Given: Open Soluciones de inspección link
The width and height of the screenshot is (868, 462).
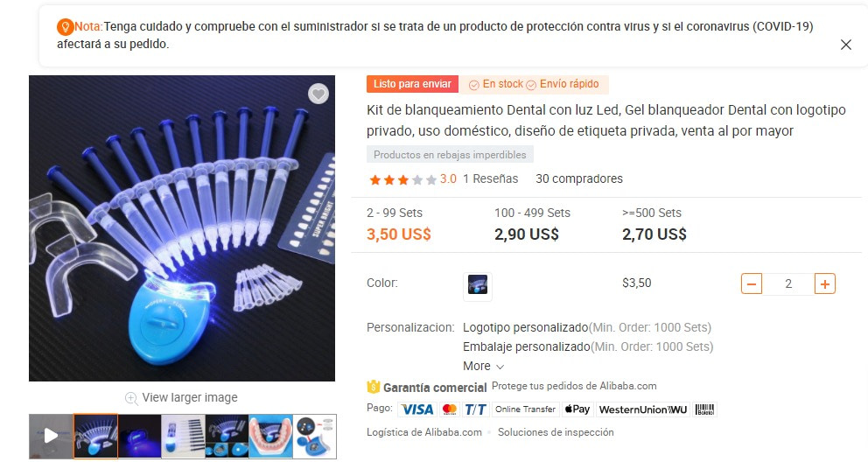Looking at the screenshot, I should point(556,432).
